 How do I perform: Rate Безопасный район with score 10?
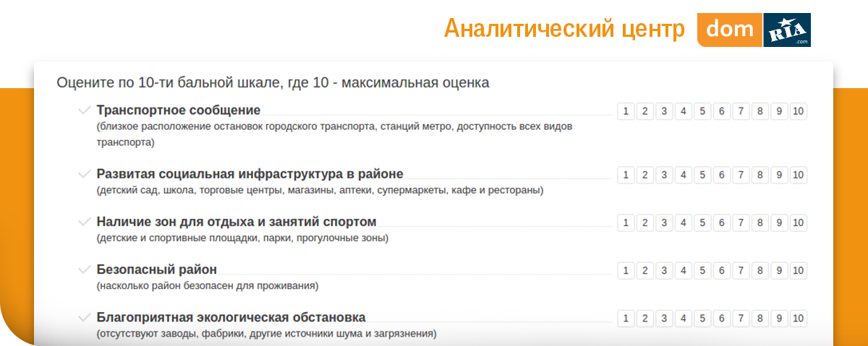(798, 271)
